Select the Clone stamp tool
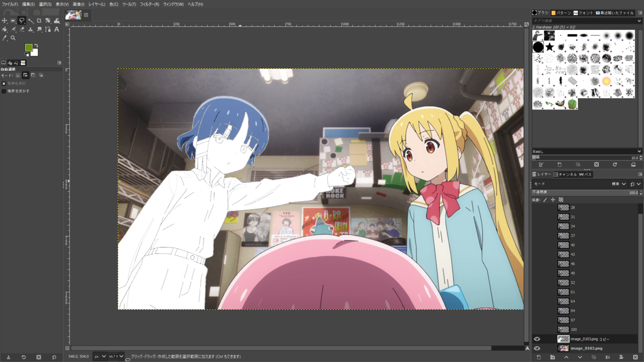 31,29
